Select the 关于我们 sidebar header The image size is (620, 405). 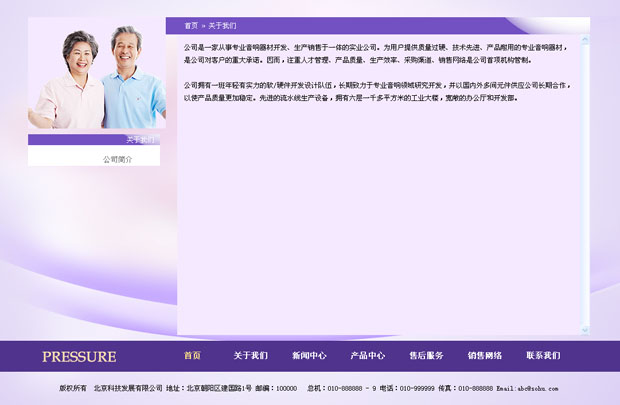coord(94,140)
